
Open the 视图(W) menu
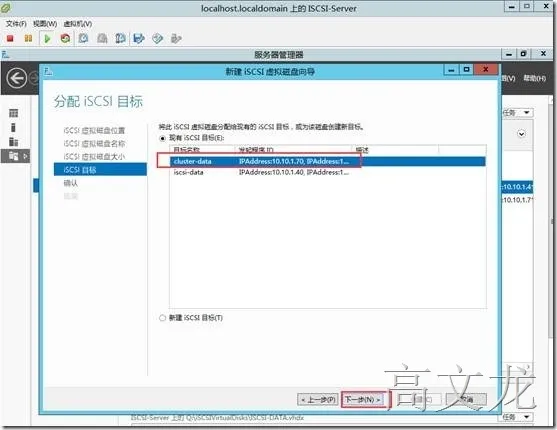[x=45, y=24]
